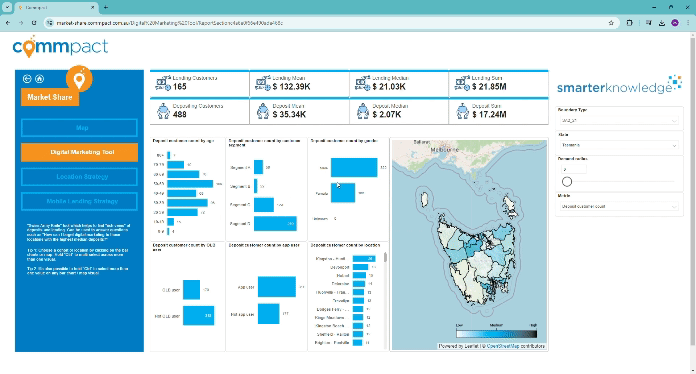Screen dimensions: 696x374
Task: Open the Metric dropdown for deposit customer count
Action: click(x=619, y=206)
